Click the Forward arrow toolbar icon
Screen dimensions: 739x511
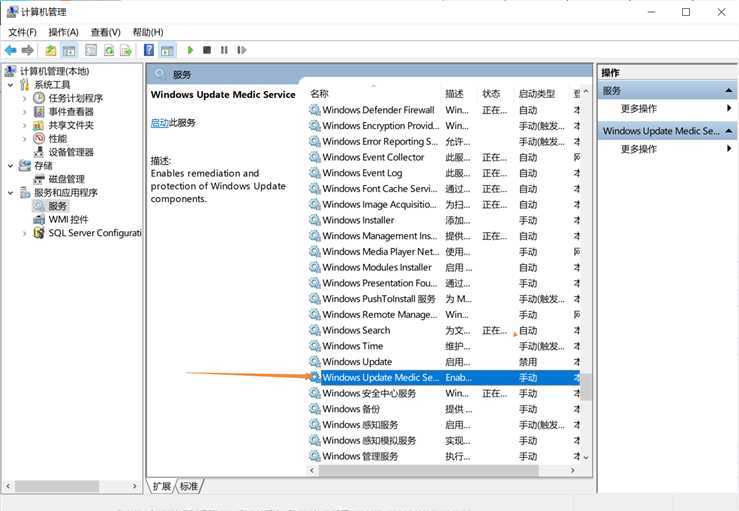[28, 50]
